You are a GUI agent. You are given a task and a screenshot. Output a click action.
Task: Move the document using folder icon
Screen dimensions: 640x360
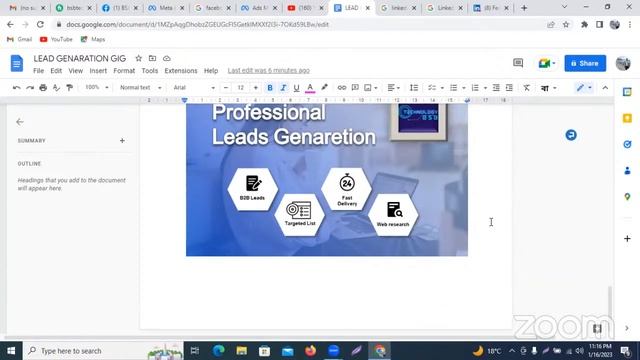[x=152, y=58]
